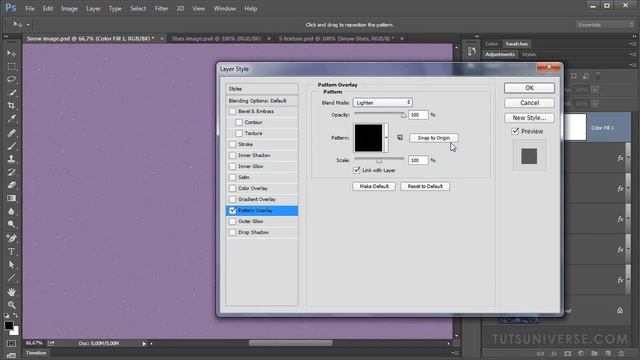Select the Eyedropper tool

[11, 119]
